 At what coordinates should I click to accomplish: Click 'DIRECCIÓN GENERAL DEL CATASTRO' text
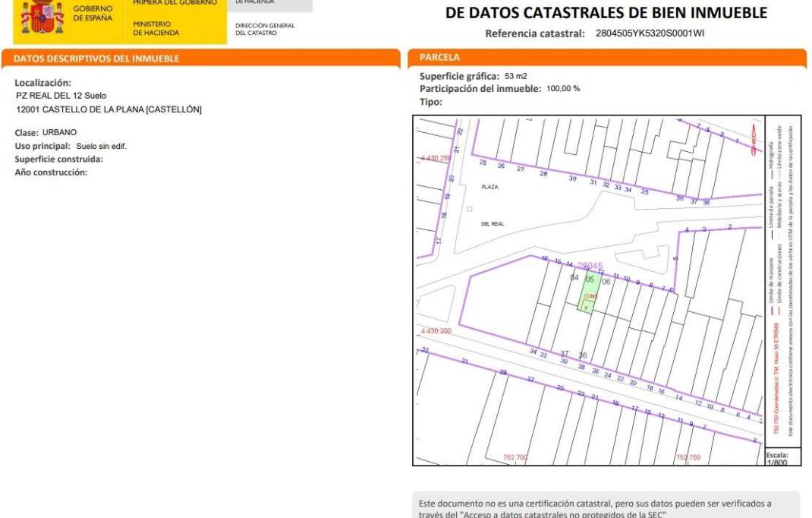pos(265,29)
